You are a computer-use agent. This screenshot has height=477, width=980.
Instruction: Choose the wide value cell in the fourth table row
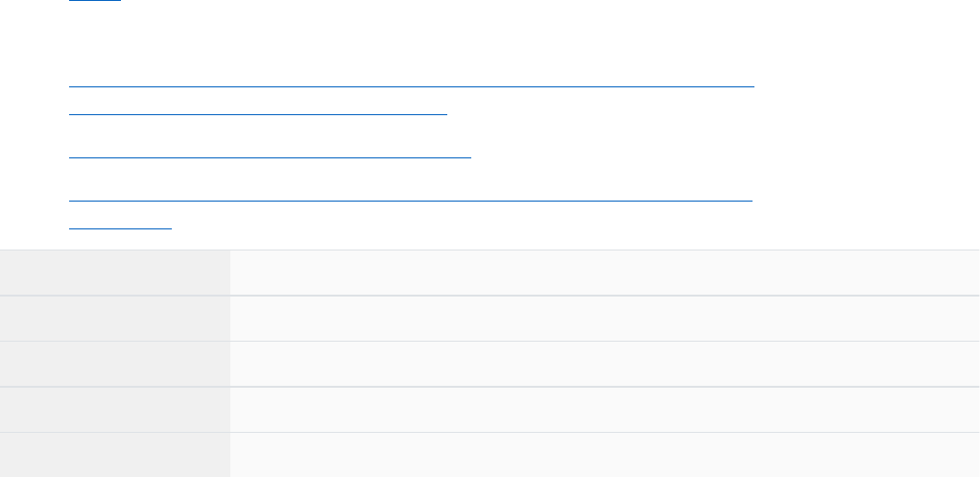pyautogui.click(x=605, y=409)
